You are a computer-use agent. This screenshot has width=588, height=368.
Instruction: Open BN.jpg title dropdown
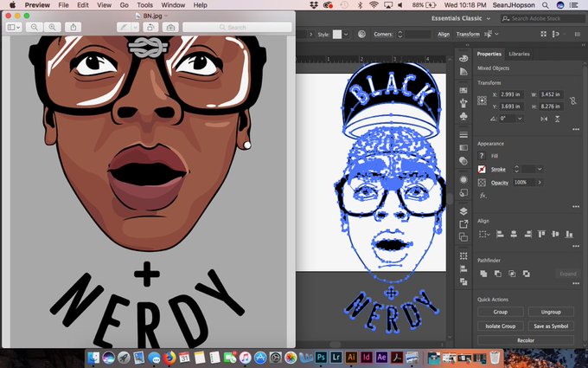[x=166, y=16]
